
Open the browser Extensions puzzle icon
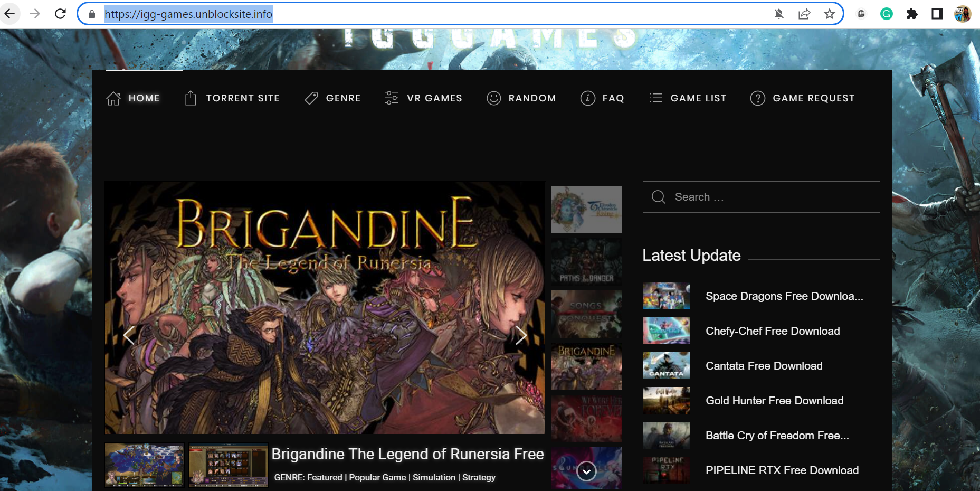tap(911, 14)
